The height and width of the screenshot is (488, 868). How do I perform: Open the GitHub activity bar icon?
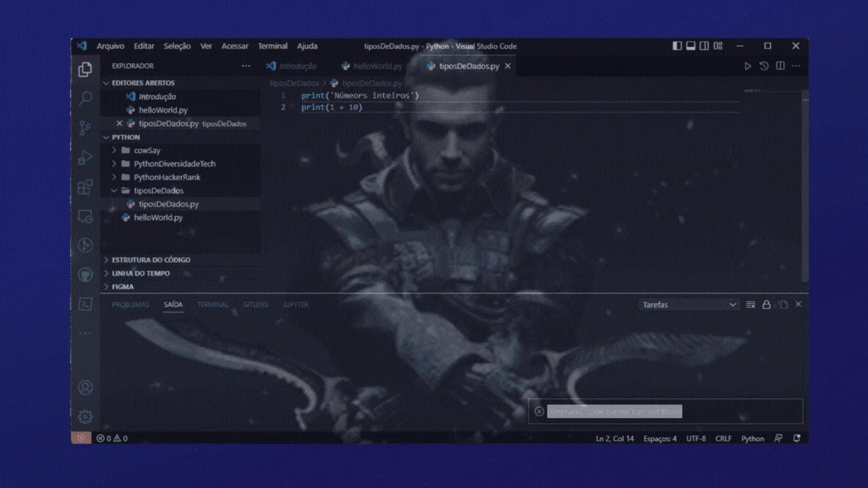point(85,275)
